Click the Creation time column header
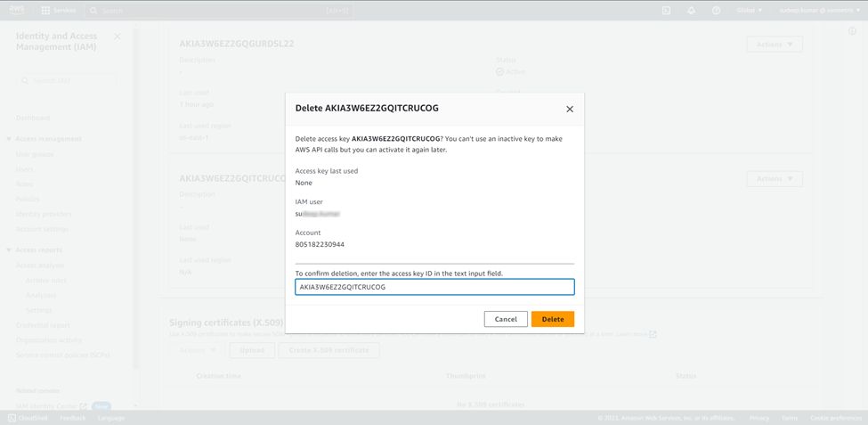868x425 pixels. click(x=219, y=376)
